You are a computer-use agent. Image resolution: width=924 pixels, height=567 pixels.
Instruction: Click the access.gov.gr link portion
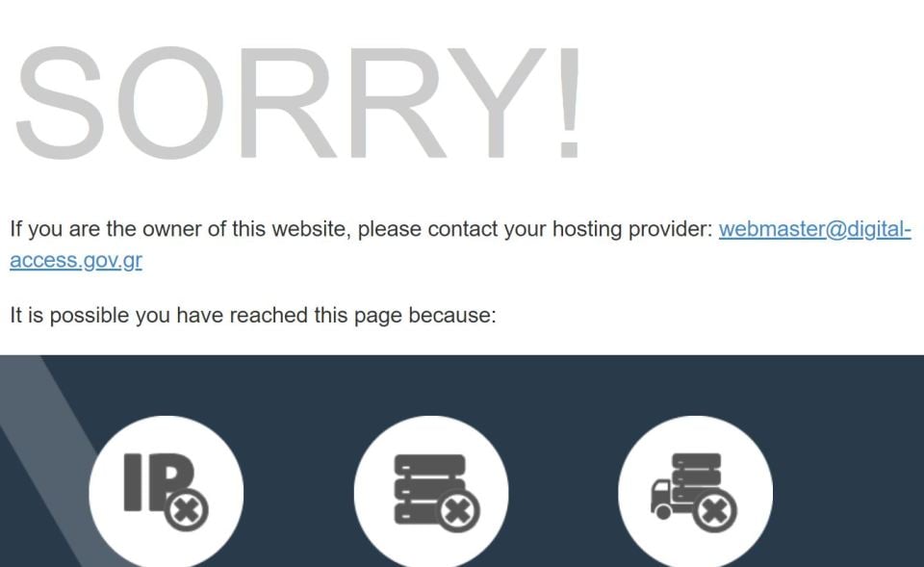click(x=76, y=260)
